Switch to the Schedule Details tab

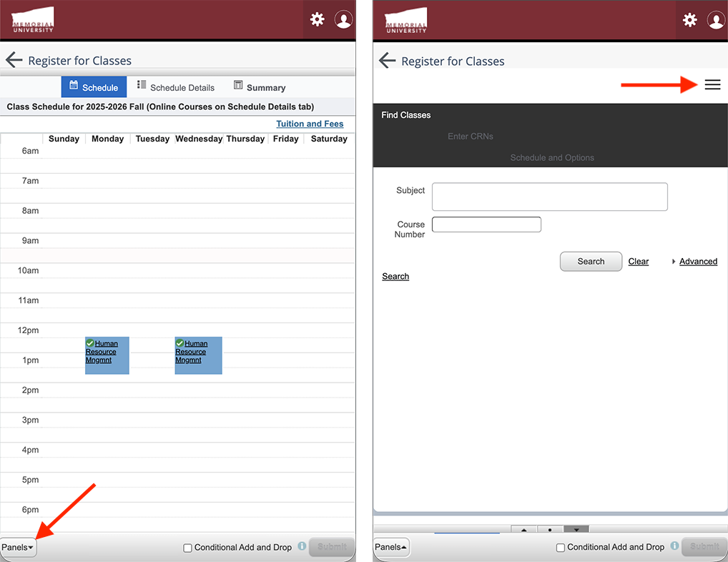(x=176, y=87)
